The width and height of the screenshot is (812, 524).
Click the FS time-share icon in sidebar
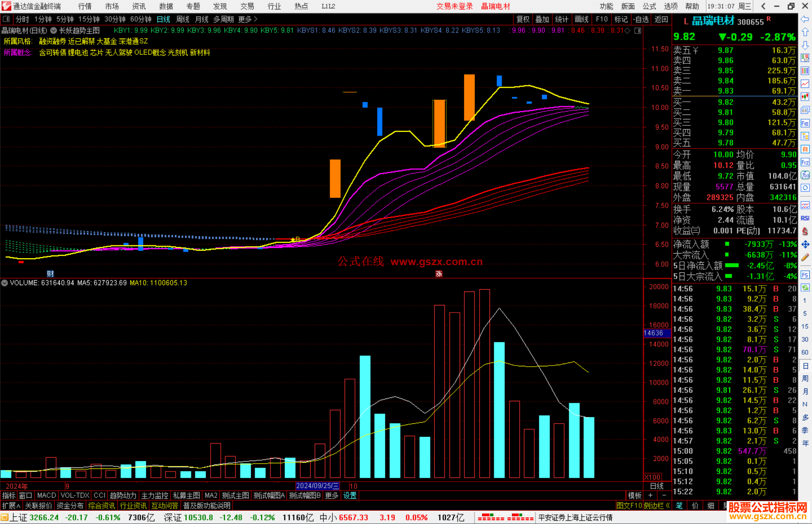click(805, 275)
